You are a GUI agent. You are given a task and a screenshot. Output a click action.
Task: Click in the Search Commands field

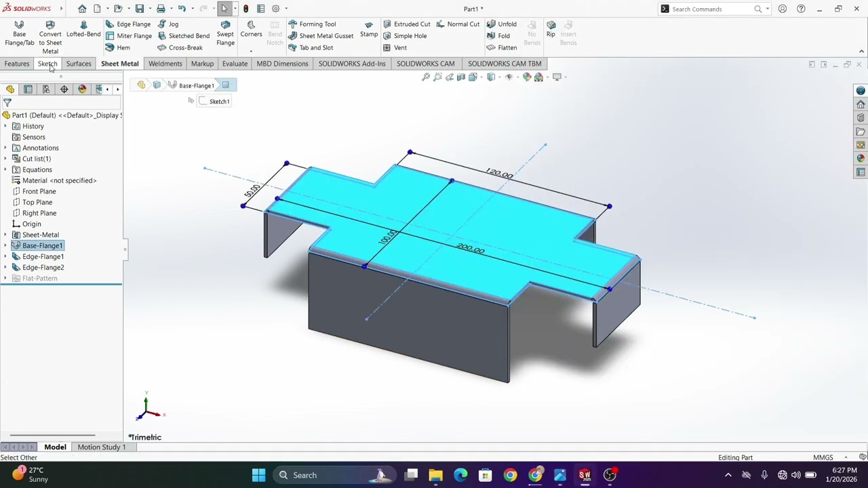[x=712, y=9]
